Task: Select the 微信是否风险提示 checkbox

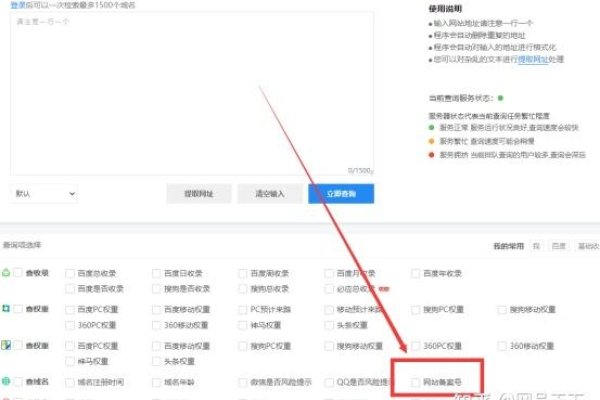Action: click(243, 382)
